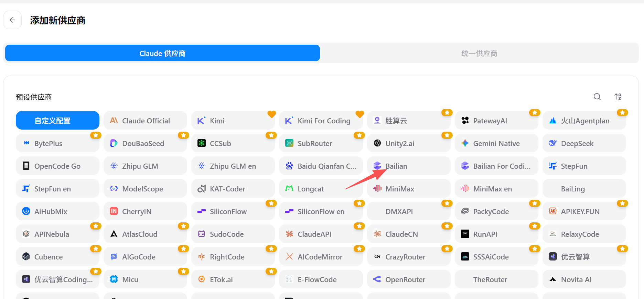644x299 pixels.
Task: Switch to the Claude 供应商 tab
Action: [162, 53]
